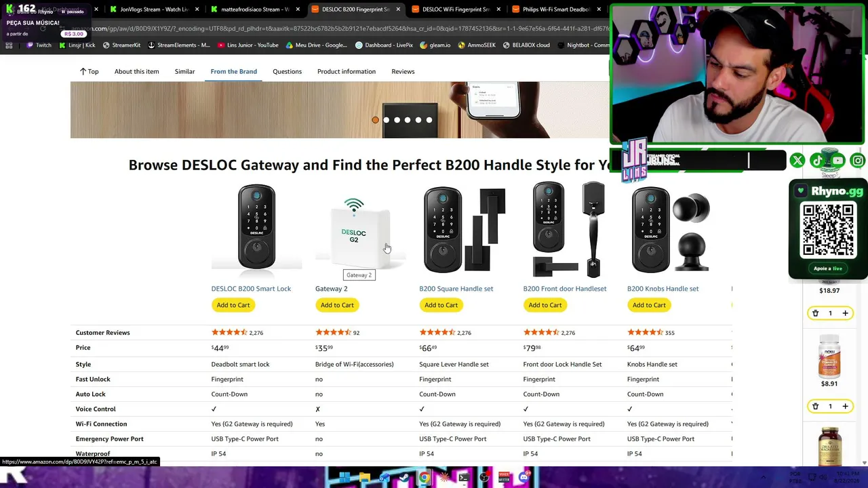Open the Windows Start menu

[344, 477]
